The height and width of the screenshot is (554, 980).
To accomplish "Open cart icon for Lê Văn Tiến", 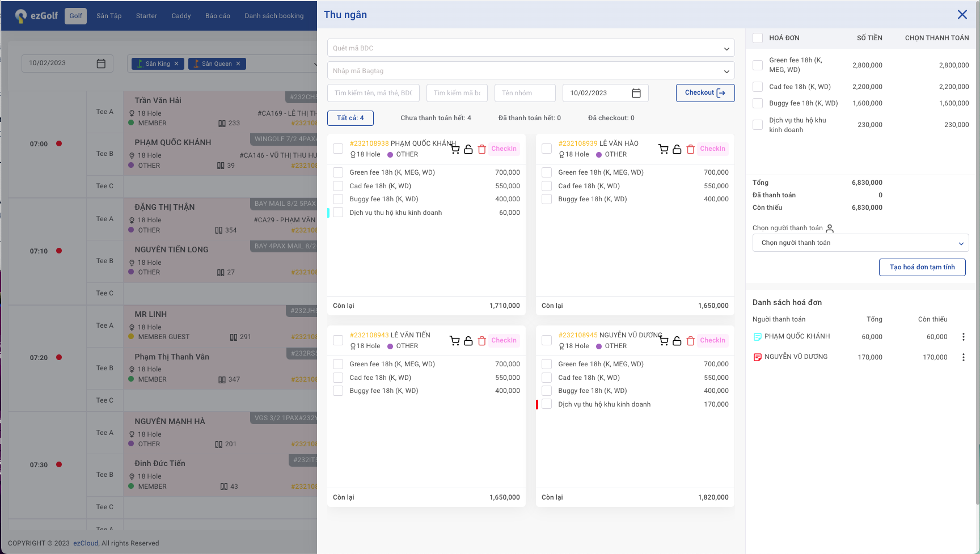I will [455, 341].
